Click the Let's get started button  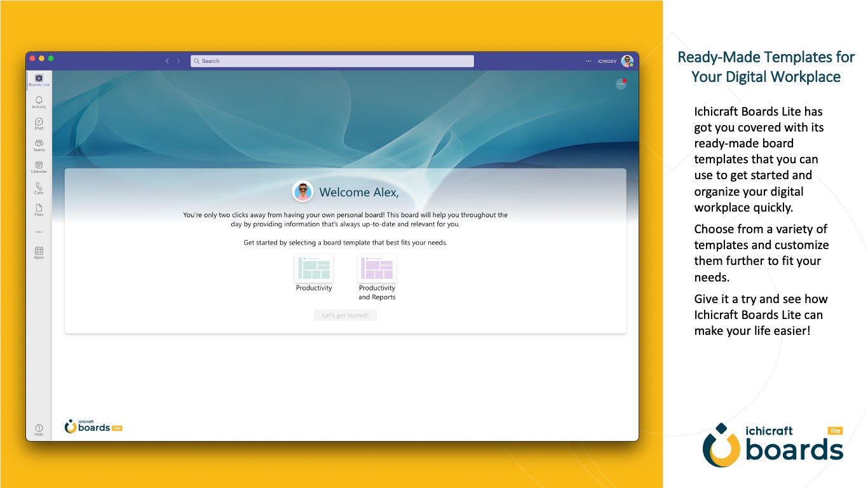coord(345,315)
